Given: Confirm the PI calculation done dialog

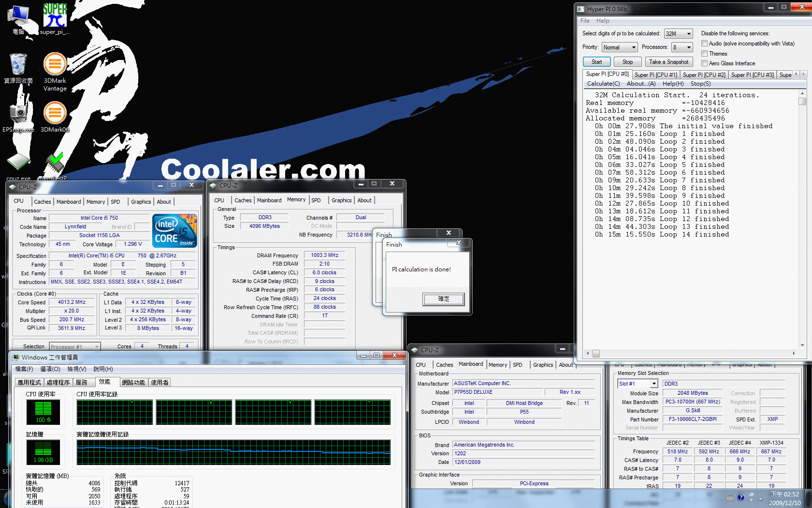Looking at the screenshot, I should (x=444, y=299).
